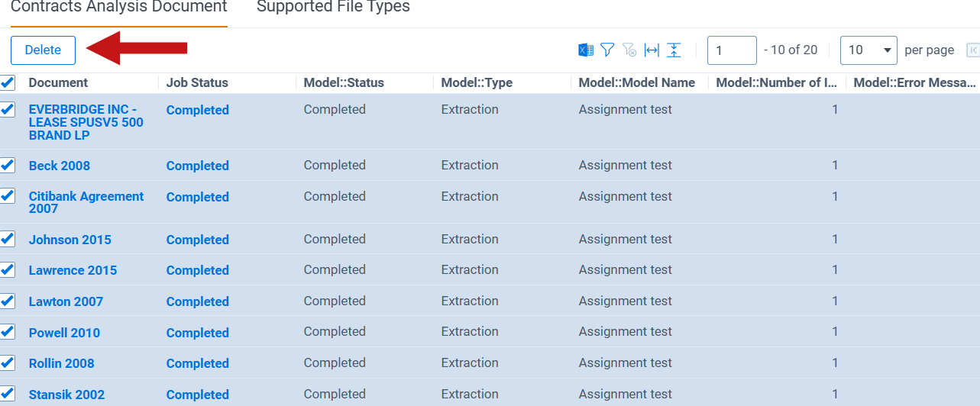Toggle the select-all header checkbox
Image resolution: width=980 pixels, height=406 pixels.
(x=7, y=82)
